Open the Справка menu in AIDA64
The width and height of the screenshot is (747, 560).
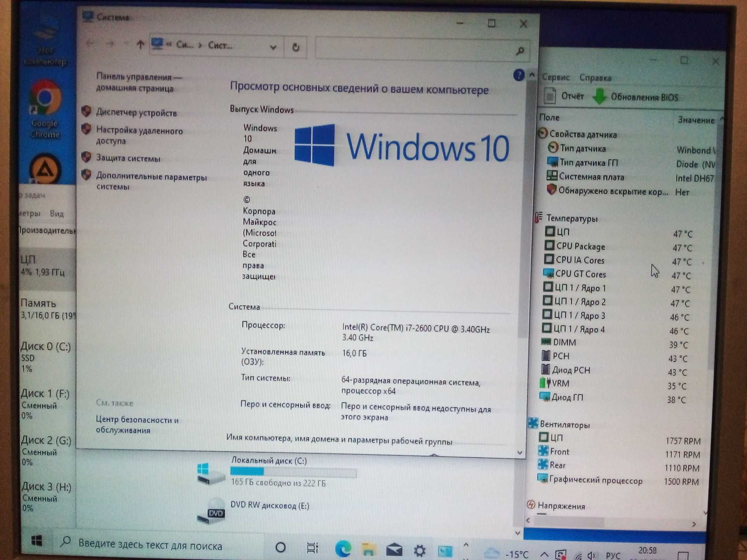(595, 78)
